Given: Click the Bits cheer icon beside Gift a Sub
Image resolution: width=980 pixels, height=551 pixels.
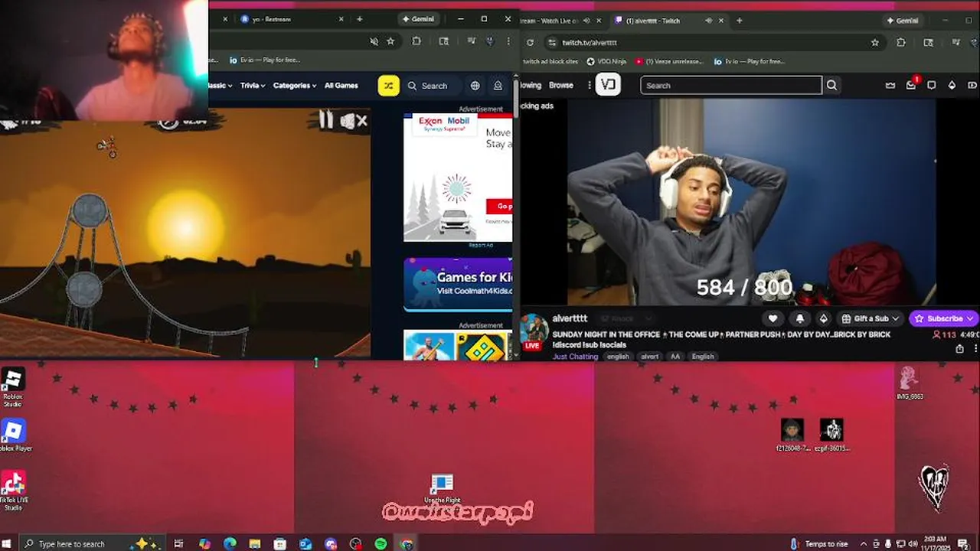Looking at the screenshot, I should click(x=824, y=318).
